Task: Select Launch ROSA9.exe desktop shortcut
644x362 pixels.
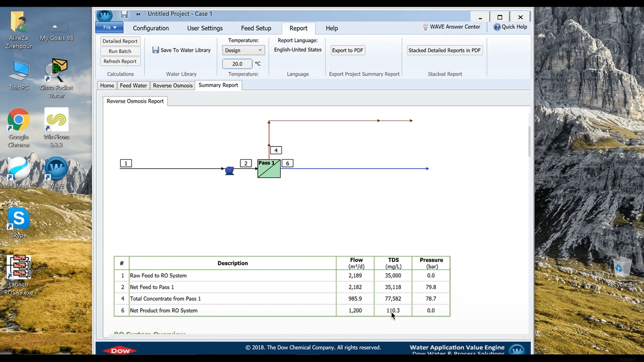Action: coord(18,276)
